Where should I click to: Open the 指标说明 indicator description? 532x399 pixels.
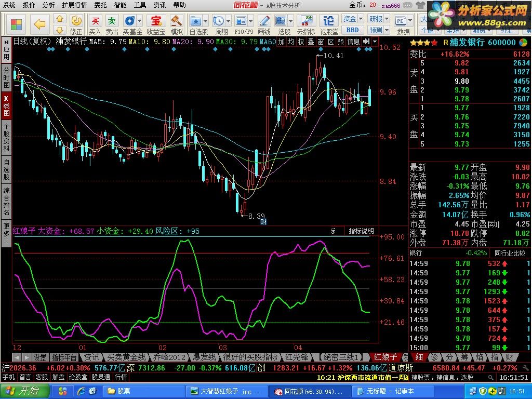(362, 231)
